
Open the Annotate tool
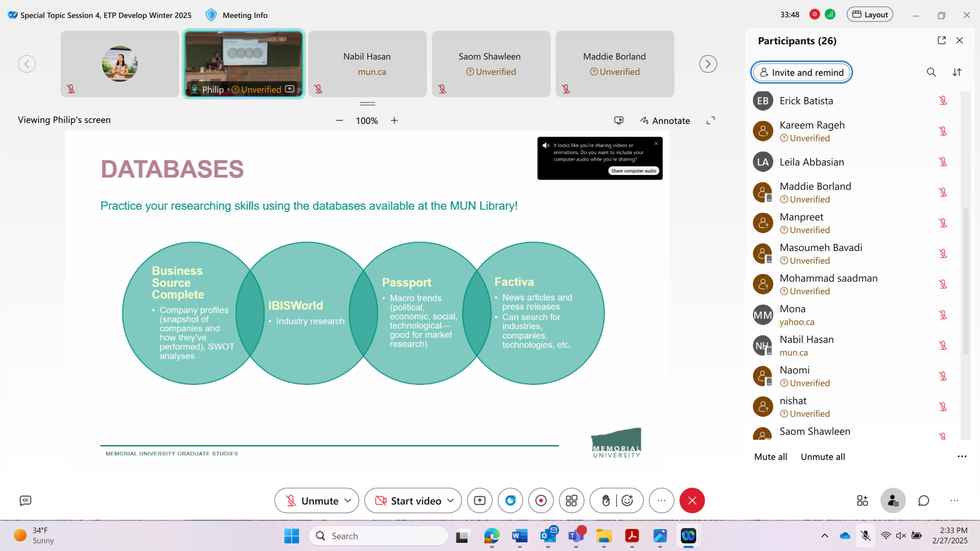coord(665,120)
